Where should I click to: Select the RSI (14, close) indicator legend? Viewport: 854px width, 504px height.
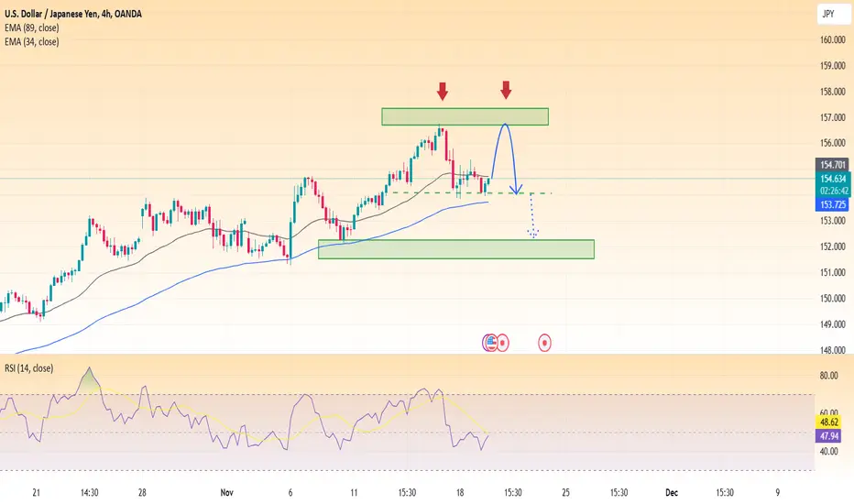(29, 368)
